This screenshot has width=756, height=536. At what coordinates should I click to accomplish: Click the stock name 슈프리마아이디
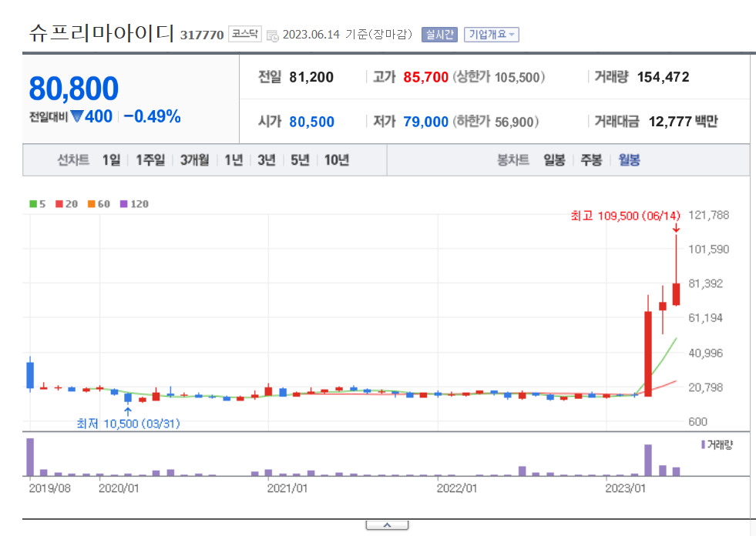pos(101,33)
